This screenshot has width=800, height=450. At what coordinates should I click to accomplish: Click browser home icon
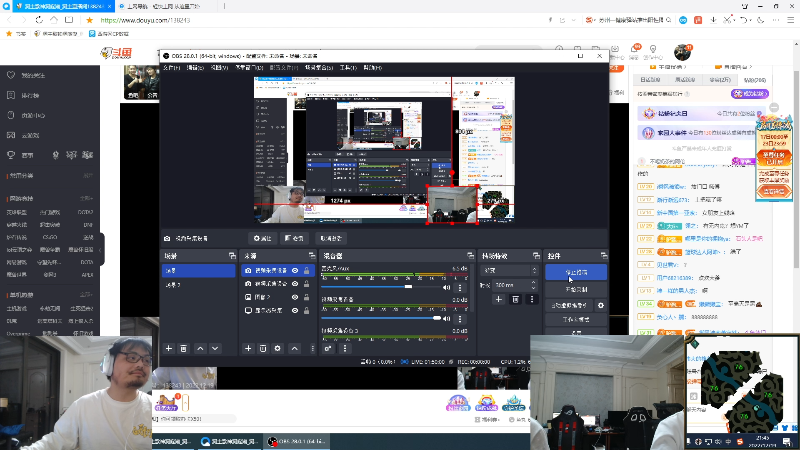pos(54,20)
